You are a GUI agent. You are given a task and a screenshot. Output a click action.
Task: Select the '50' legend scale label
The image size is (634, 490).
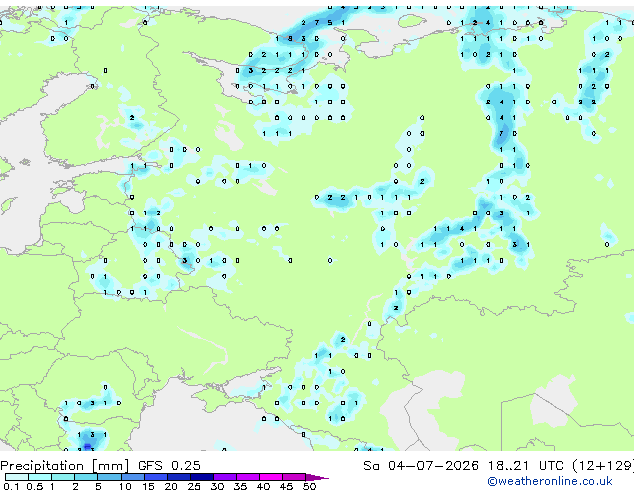pyautogui.click(x=309, y=486)
